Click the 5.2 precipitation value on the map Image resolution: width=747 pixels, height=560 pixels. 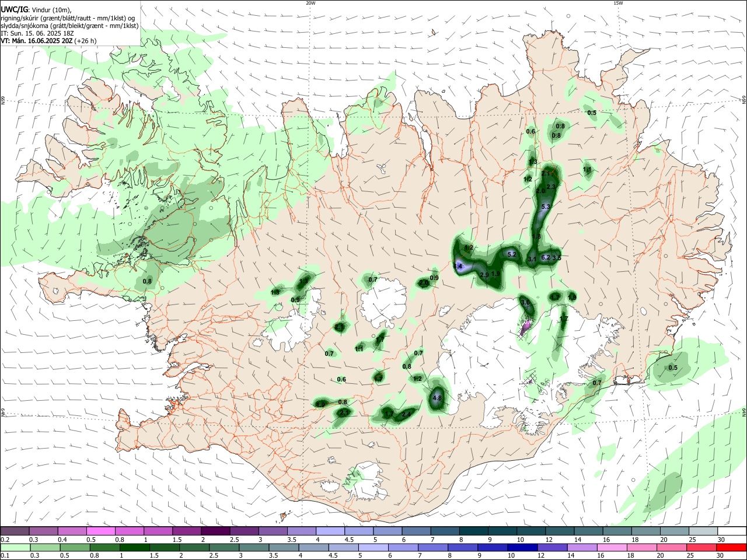coord(512,254)
